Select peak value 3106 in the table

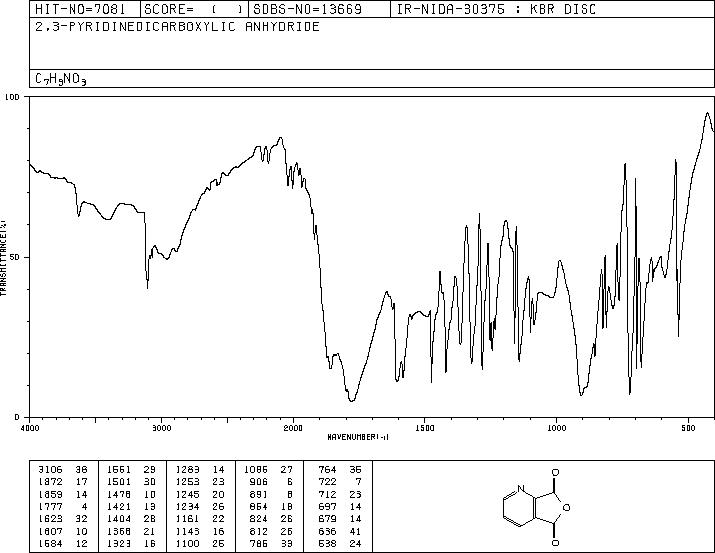50,469
